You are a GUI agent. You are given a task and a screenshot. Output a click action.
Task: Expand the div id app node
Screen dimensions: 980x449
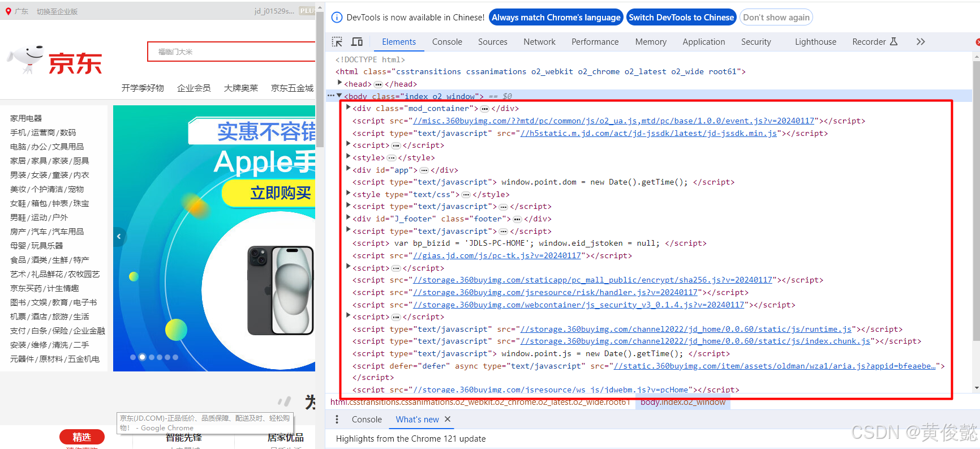pyautogui.click(x=349, y=169)
